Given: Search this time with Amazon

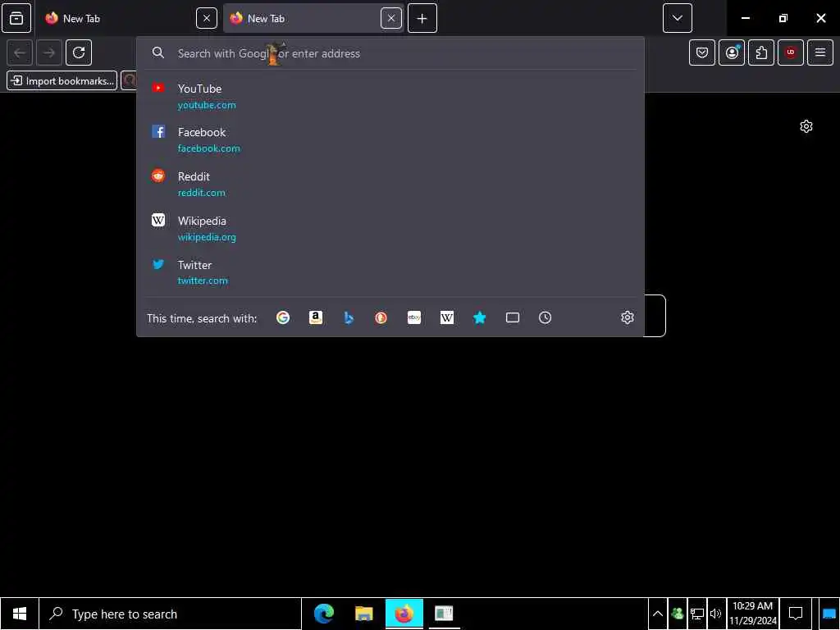Looking at the screenshot, I should [x=316, y=317].
